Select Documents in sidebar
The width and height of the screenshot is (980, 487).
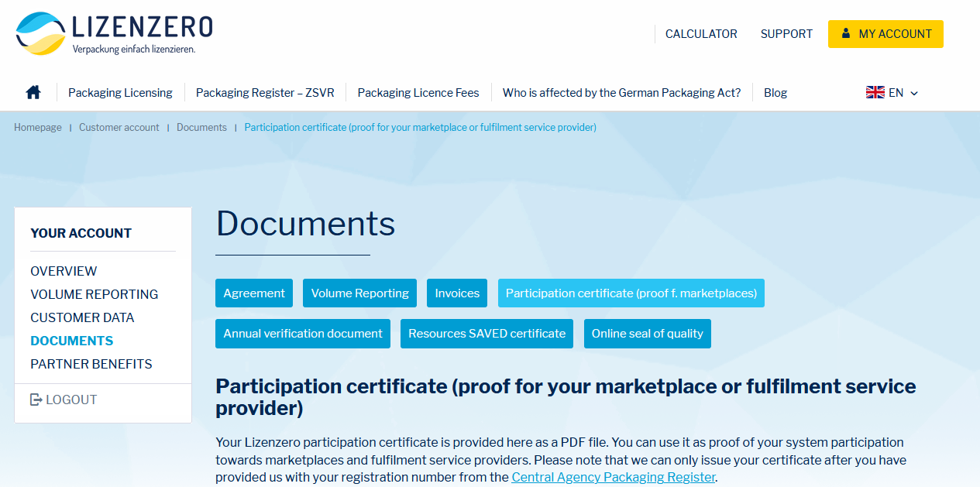[x=72, y=341]
